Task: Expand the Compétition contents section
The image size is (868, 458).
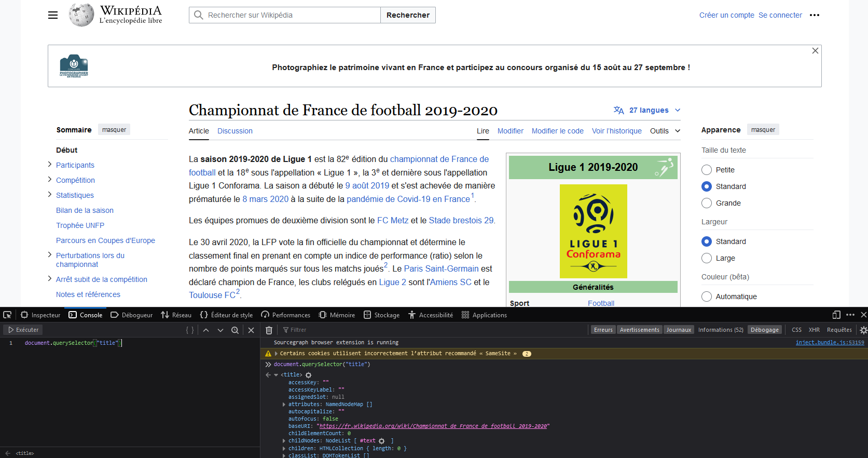Action: (x=50, y=180)
